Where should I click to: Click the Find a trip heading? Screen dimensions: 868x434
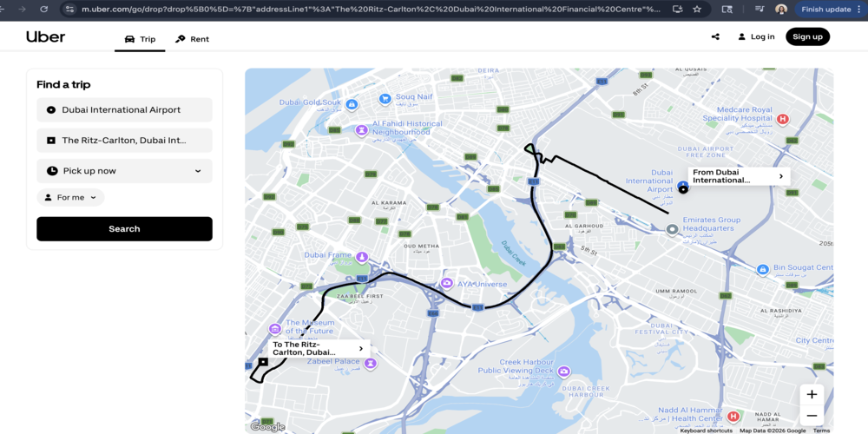click(63, 85)
